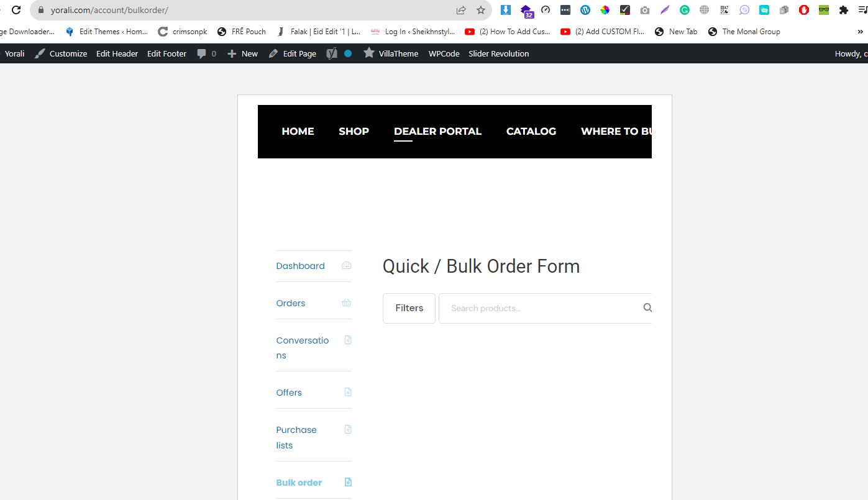This screenshot has height=500, width=868.
Task: Click the comments bubble icon in admin bar
Action: click(x=202, y=53)
